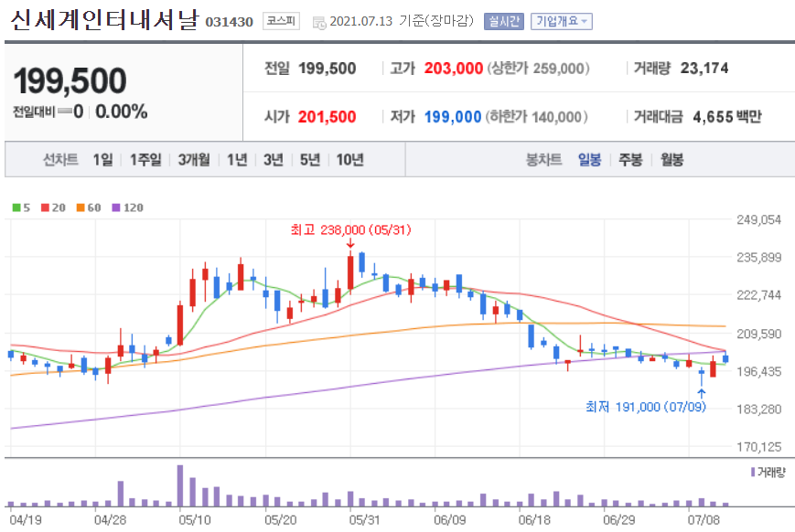
Task: Switch to the 1년 chart period
Action: (x=237, y=160)
